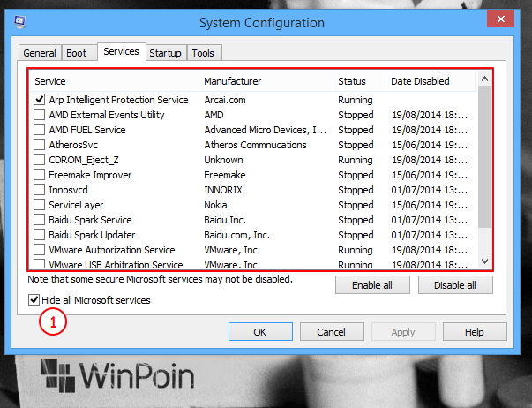Select the Unknown manufacturer cell
Image resolution: width=532 pixels, height=408 pixels.
223,160
